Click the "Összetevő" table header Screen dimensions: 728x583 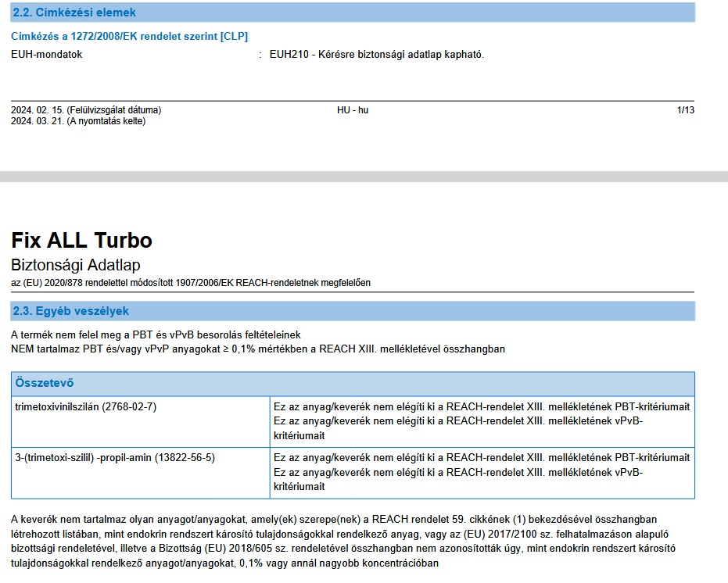point(45,384)
